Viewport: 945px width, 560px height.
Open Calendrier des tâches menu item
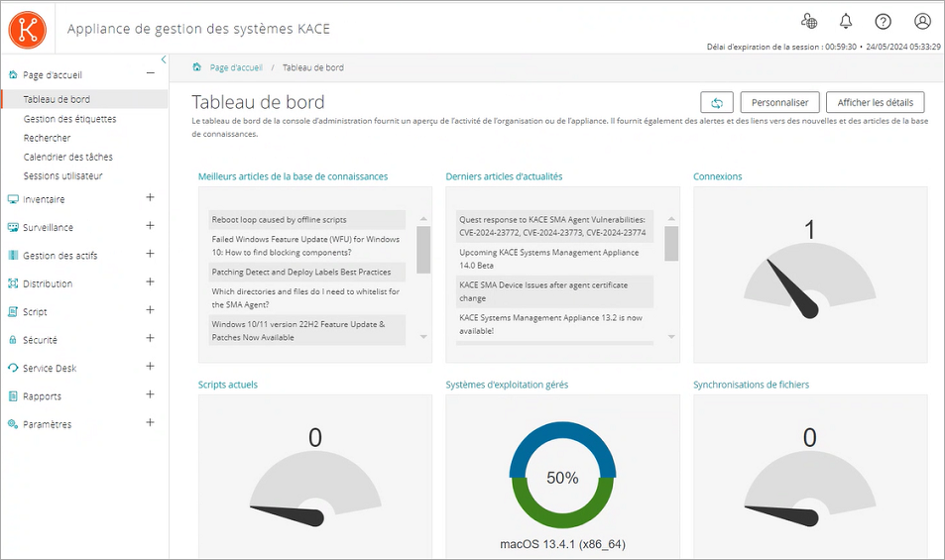[x=67, y=157]
